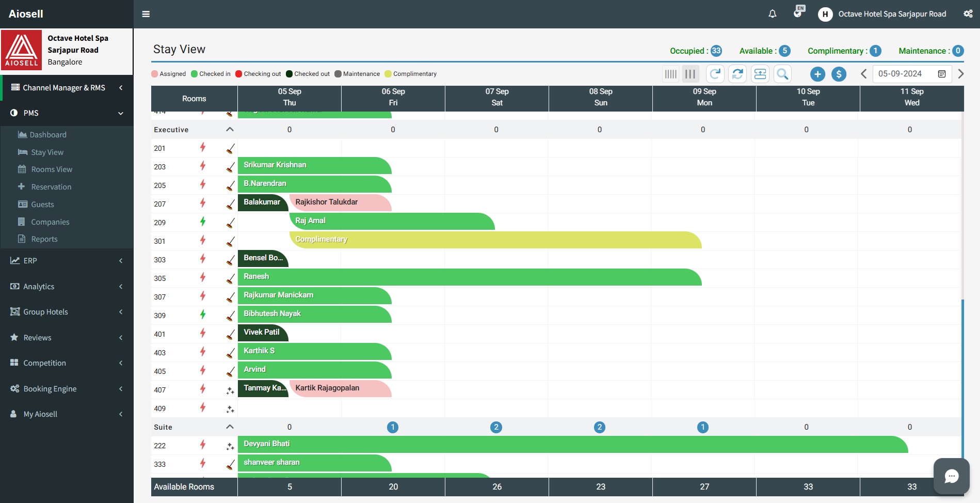The image size is (980, 503).
Task: Collapse the Executive room category
Action: click(230, 130)
